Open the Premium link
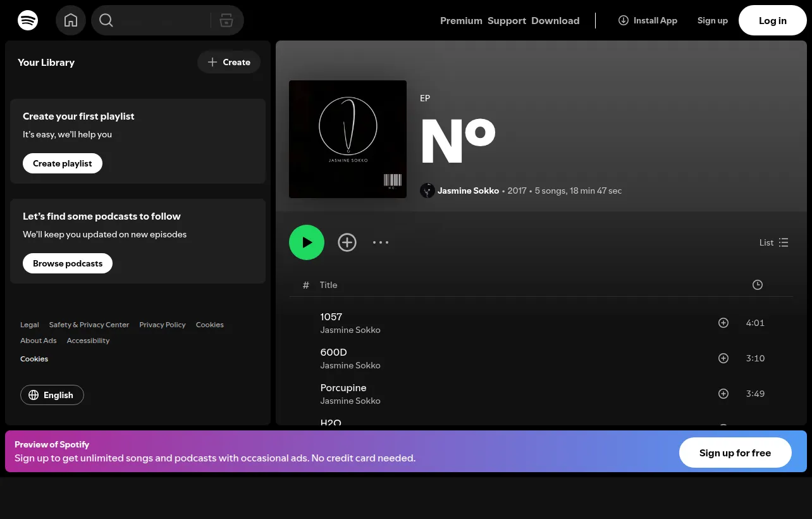 point(461,21)
